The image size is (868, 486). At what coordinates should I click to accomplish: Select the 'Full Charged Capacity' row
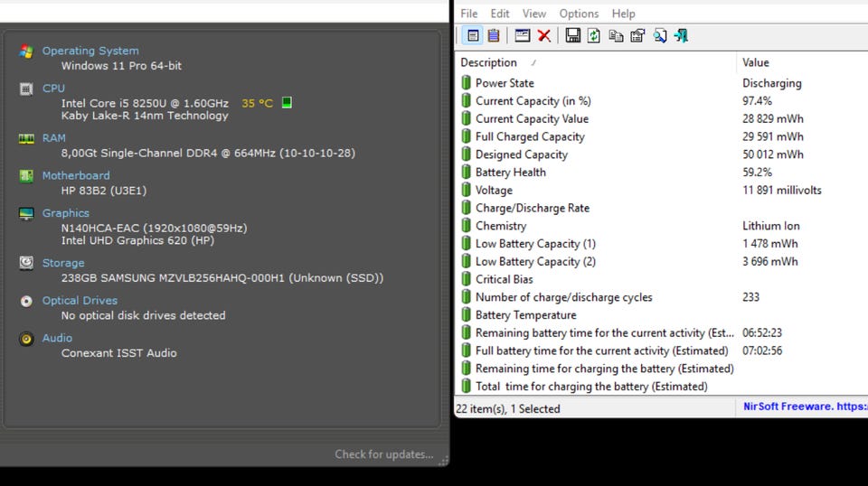[x=662, y=136]
